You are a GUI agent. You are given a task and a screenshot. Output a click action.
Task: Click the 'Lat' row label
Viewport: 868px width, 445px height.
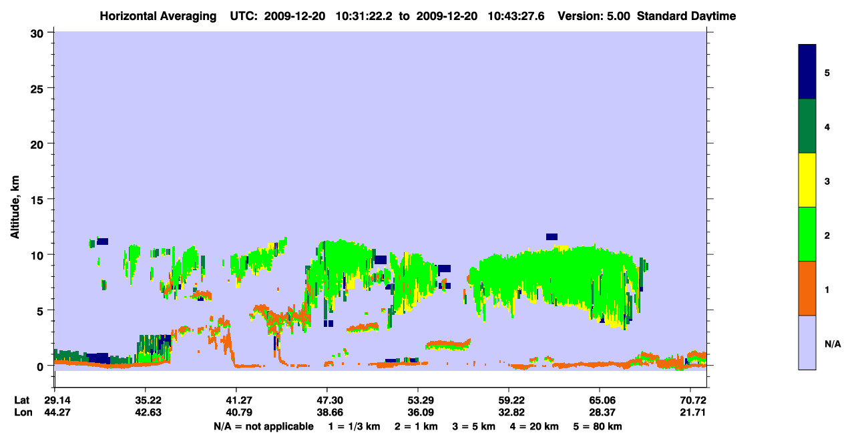22,400
